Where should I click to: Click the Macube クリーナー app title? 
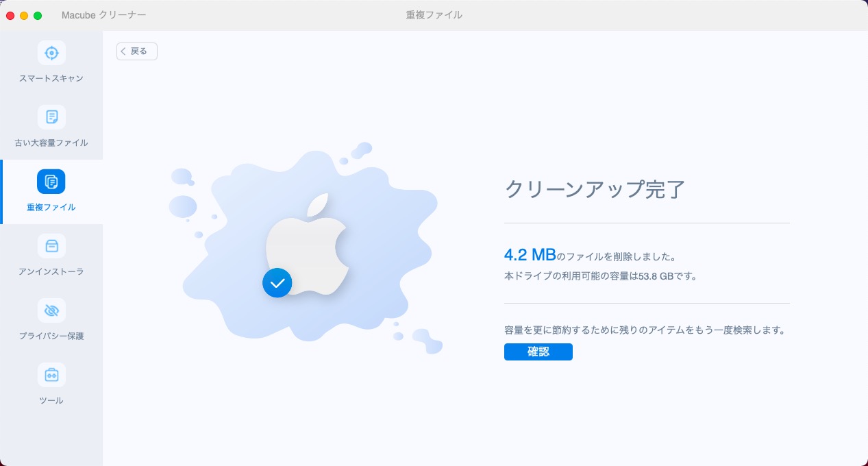pos(103,14)
